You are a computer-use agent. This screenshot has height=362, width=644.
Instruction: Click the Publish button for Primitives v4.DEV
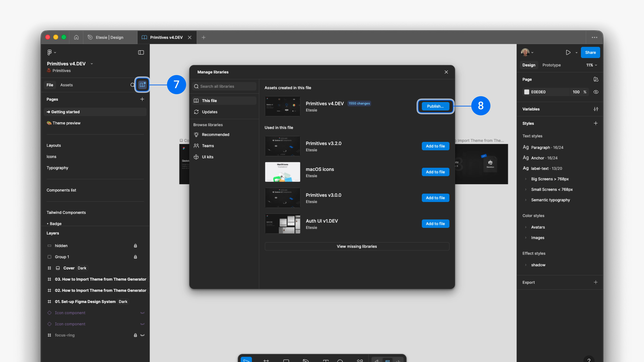coord(435,106)
